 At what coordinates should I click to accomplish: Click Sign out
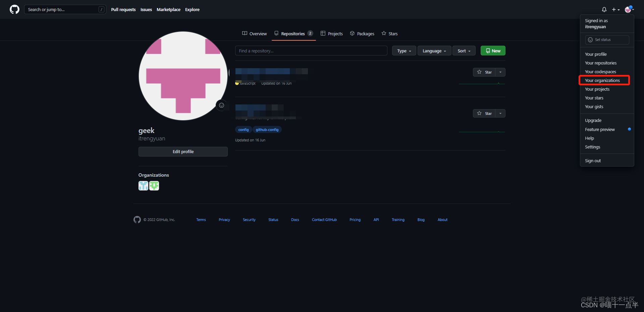[607, 161]
